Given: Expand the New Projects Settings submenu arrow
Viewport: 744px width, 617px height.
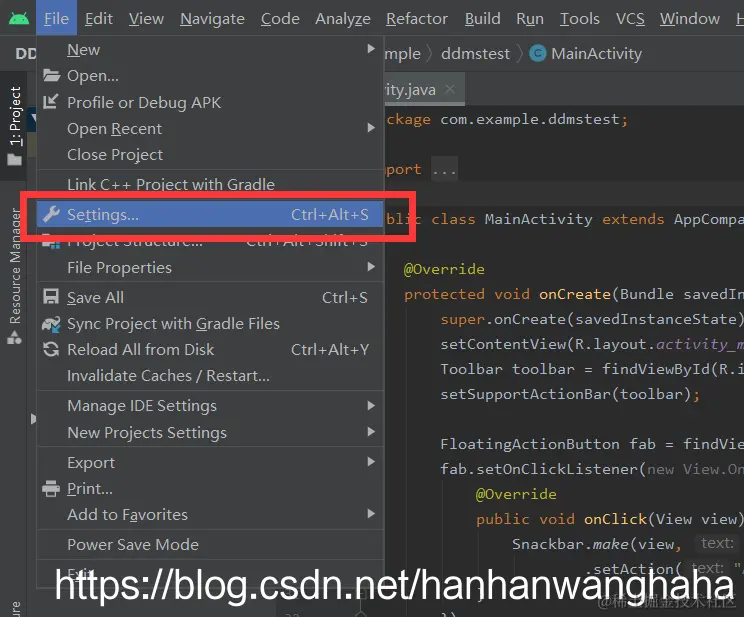Looking at the screenshot, I should [x=371, y=432].
